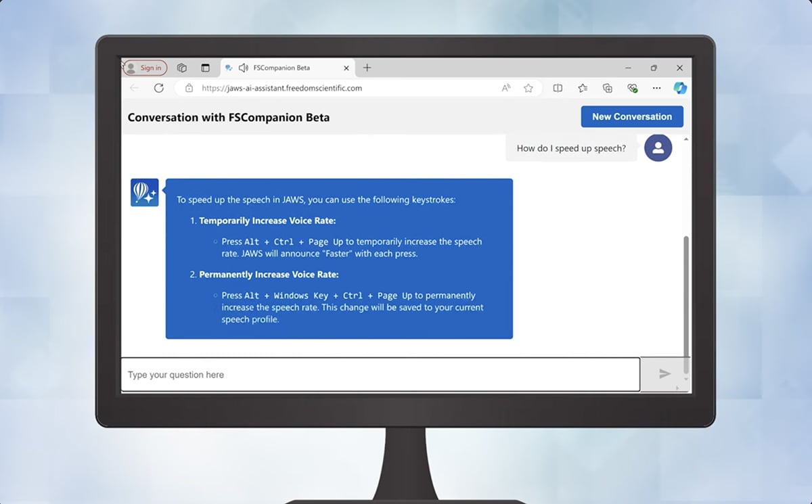Mute tab audio with the speaker icon
Image resolution: width=812 pixels, height=504 pixels.
244,68
